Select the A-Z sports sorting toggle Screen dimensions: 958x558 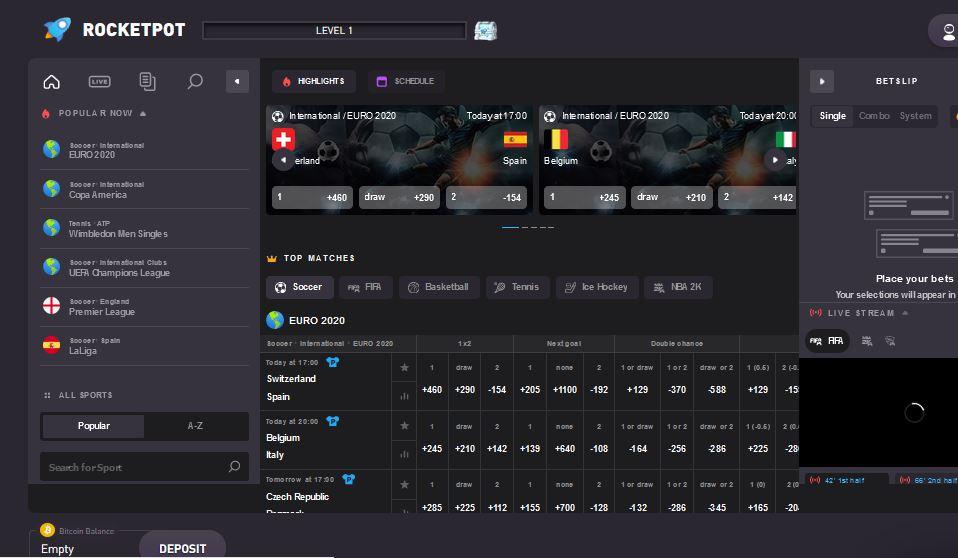(196, 426)
